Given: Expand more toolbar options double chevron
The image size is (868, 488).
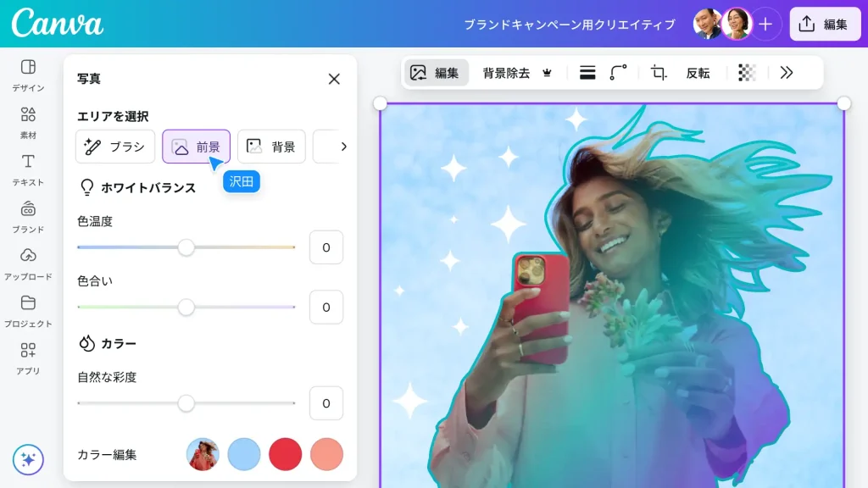Looking at the screenshot, I should pyautogui.click(x=787, y=73).
